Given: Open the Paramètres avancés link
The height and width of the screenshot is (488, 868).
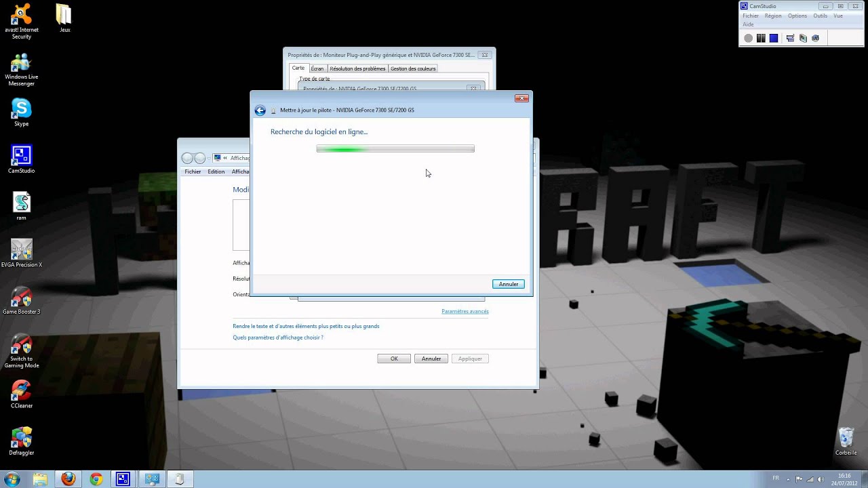Looking at the screenshot, I should [465, 311].
